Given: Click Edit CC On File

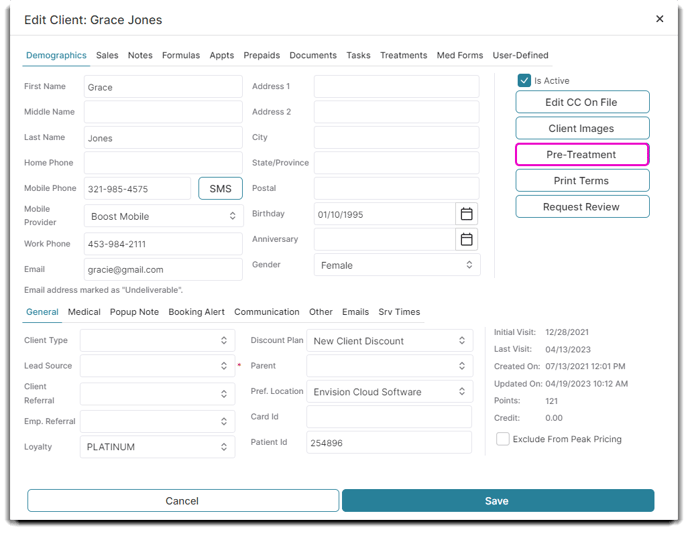Looking at the screenshot, I should click(x=582, y=102).
